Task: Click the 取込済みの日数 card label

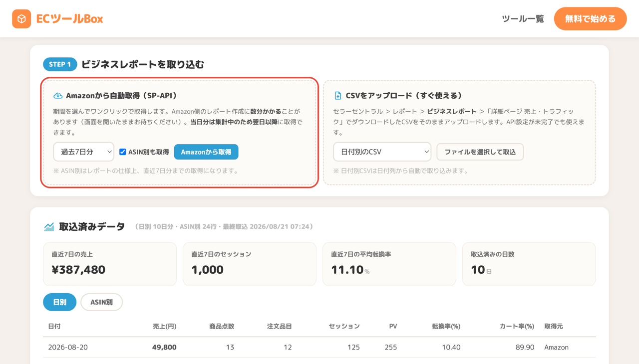Action: [492, 254]
